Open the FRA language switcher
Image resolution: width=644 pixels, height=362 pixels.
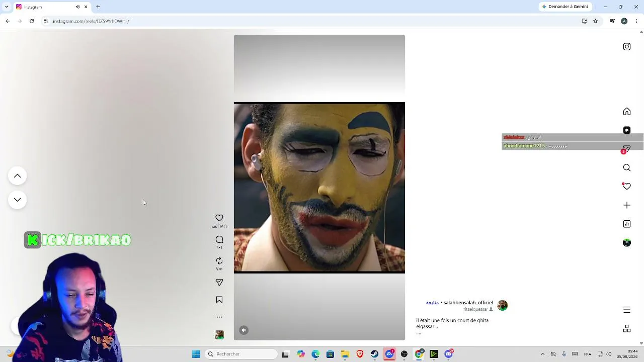click(x=588, y=354)
